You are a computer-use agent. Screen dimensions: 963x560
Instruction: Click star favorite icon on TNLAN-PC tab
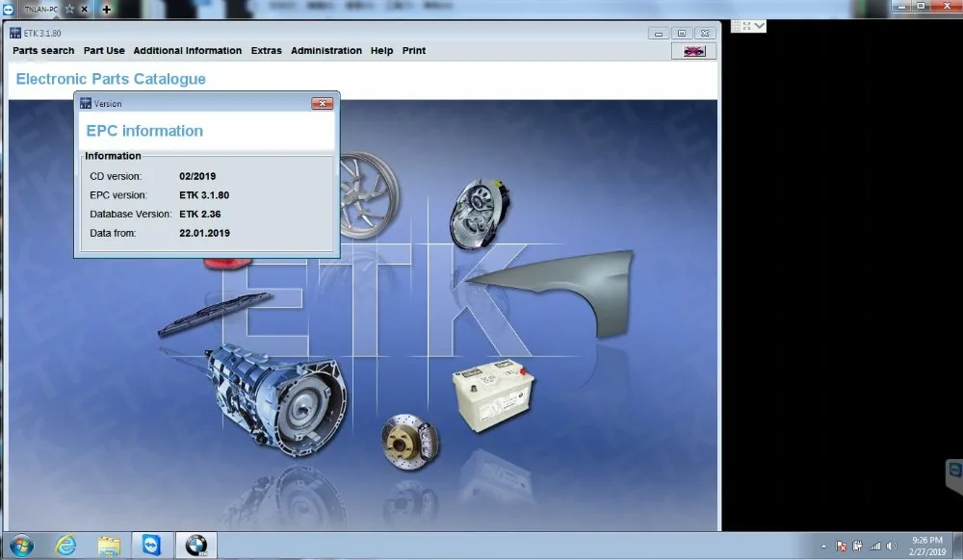click(69, 10)
